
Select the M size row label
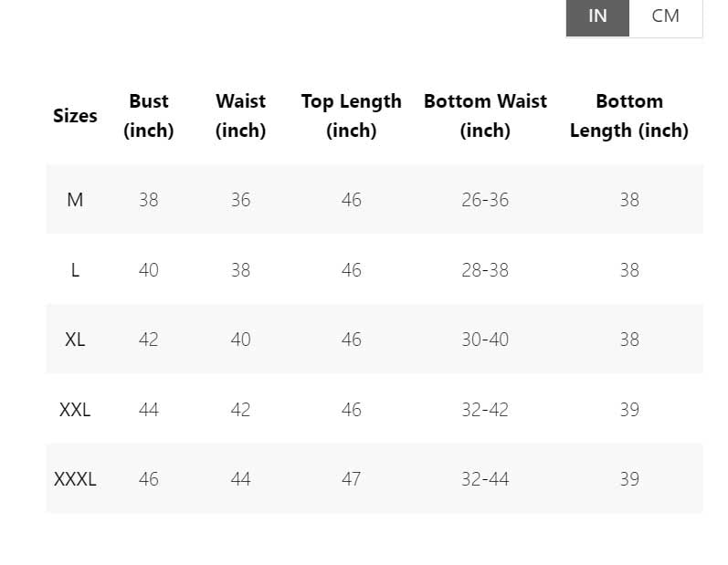pyautogui.click(x=75, y=200)
